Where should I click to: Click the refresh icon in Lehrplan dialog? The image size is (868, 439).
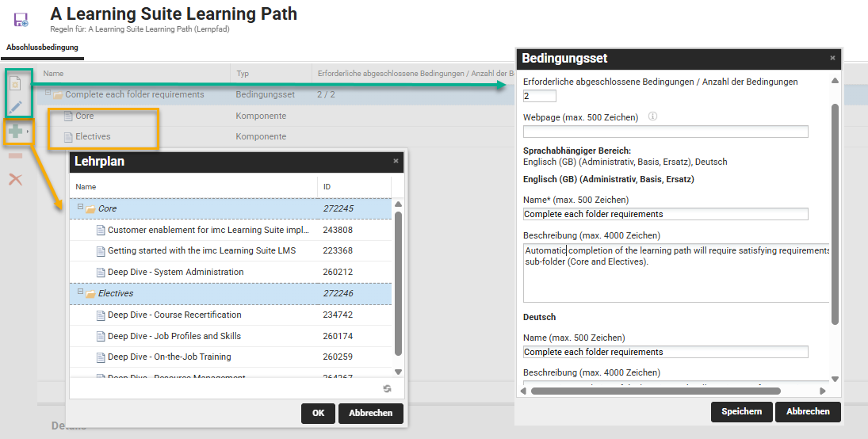[x=387, y=388]
